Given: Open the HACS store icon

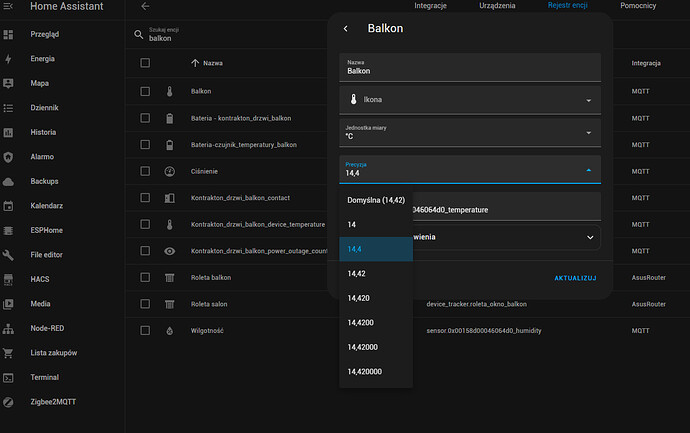Looking at the screenshot, I should tap(8, 279).
